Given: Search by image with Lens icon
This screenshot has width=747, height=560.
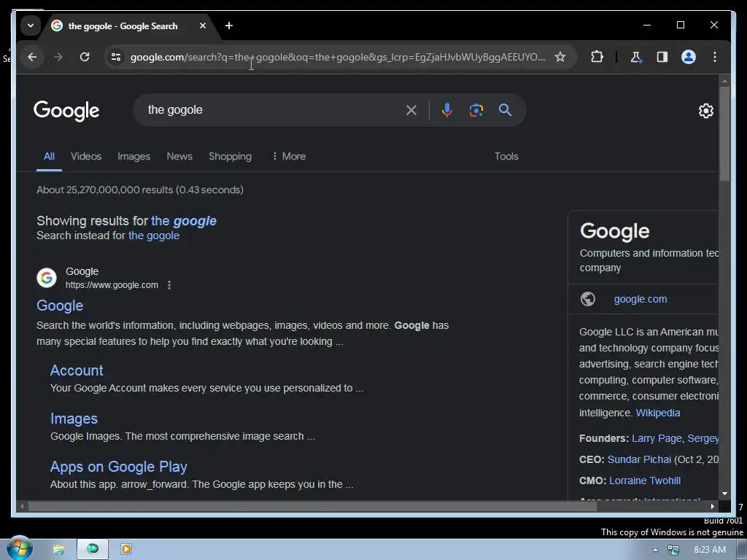Looking at the screenshot, I should [x=476, y=111].
